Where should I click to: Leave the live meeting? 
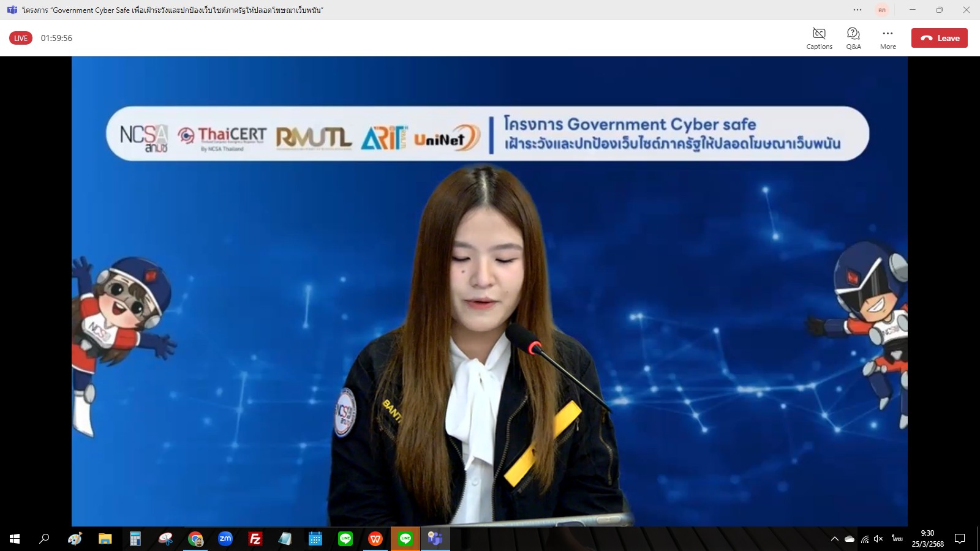point(939,38)
